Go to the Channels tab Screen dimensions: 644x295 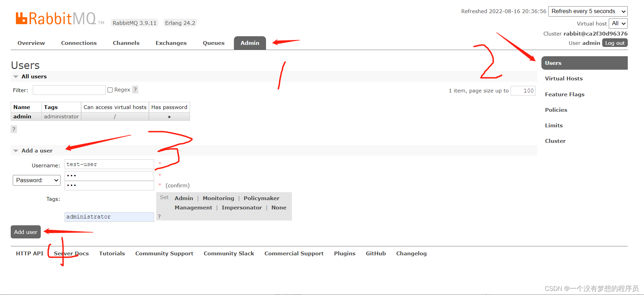click(126, 43)
